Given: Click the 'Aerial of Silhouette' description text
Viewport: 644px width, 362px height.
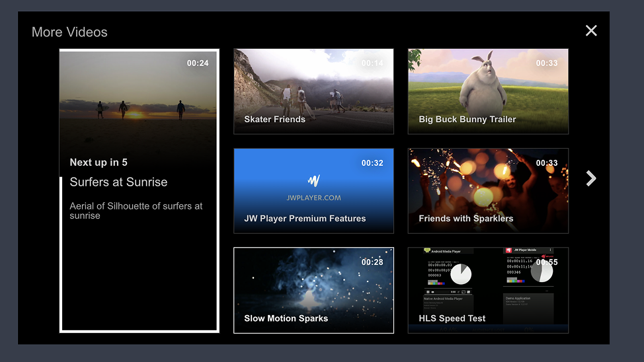Looking at the screenshot, I should coord(136,211).
